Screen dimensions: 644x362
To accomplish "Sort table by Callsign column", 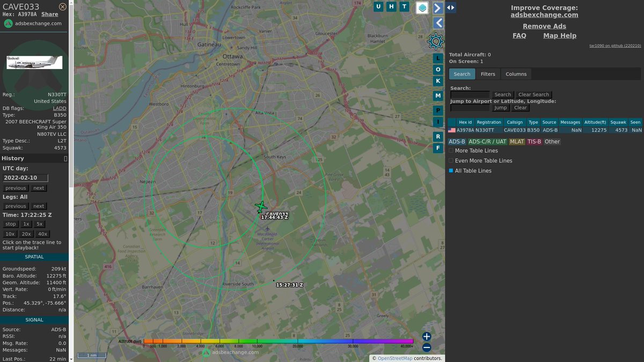I will pos(515,122).
